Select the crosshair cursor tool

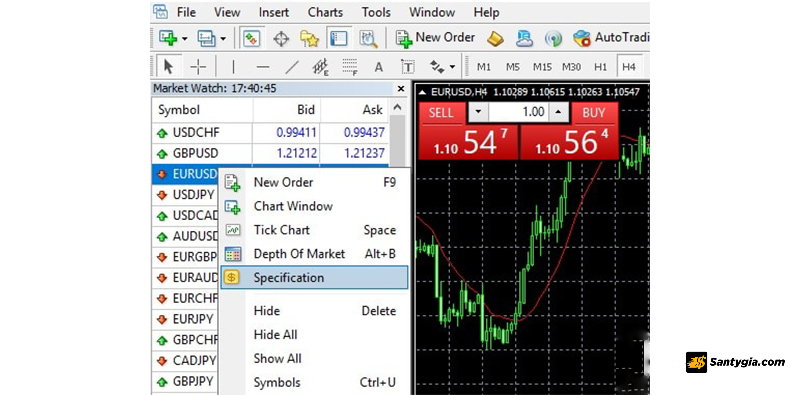[x=198, y=67]
